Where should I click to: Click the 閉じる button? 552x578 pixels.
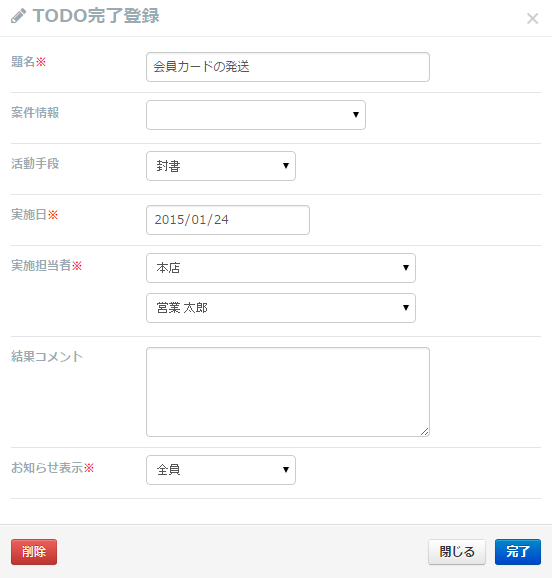click(x=457, y=552)
